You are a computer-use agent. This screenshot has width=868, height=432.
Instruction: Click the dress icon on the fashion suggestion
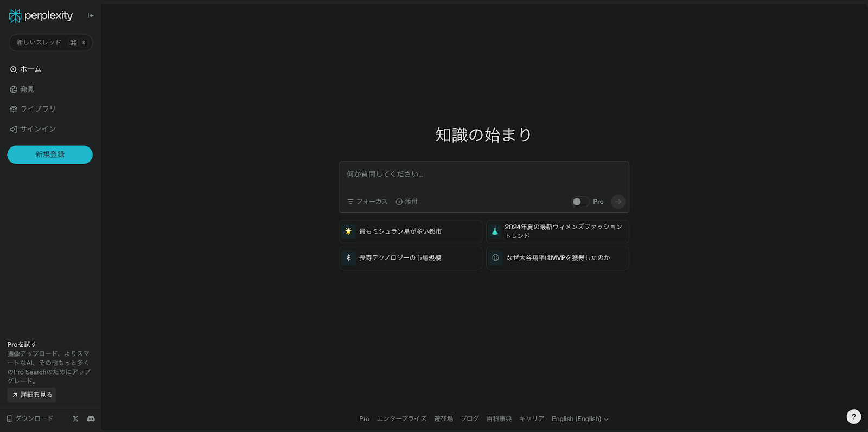tap(495, 231)
